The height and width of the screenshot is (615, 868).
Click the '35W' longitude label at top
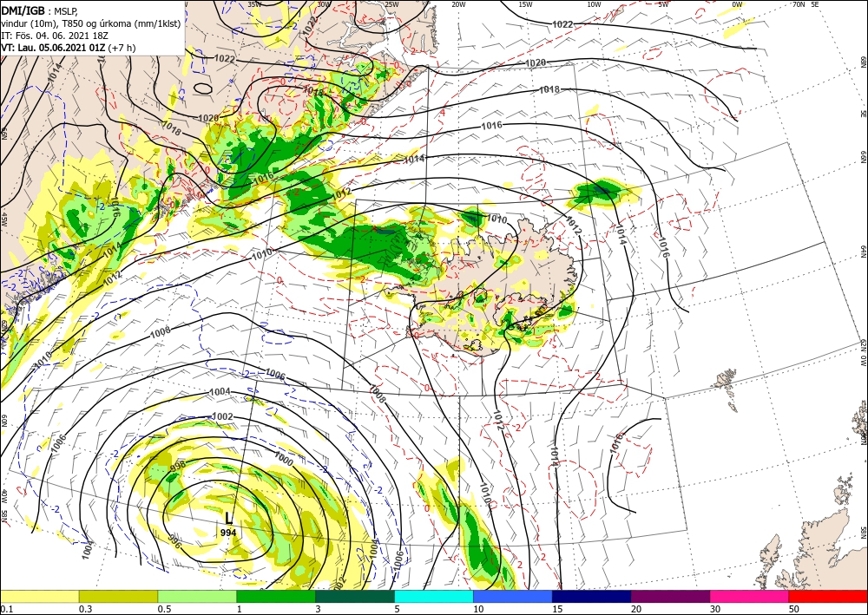point(254,4)
